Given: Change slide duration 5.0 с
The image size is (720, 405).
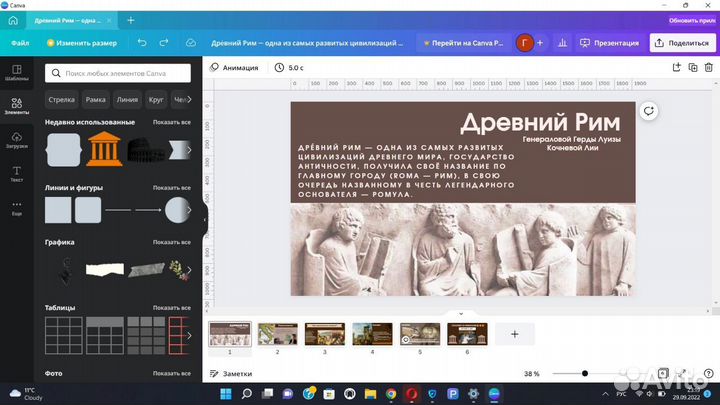Looking at the screenshot, I should point(289,68).
